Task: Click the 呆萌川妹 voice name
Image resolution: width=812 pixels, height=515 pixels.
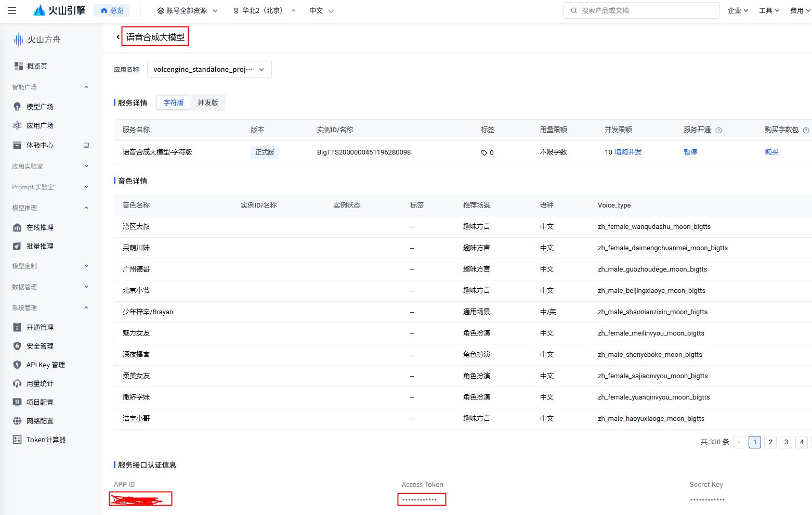Action: tap(136, 248)
